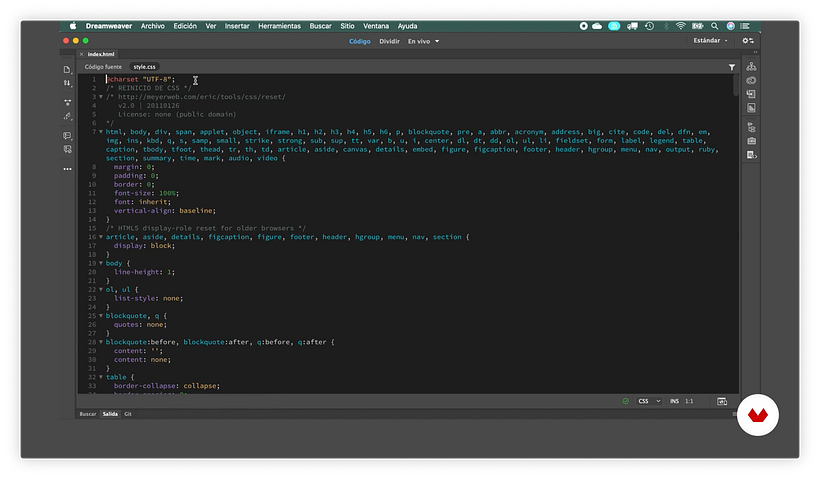Expand the right panel dock double arrows
Screen dimensions: 820x479
coord(755,52)
